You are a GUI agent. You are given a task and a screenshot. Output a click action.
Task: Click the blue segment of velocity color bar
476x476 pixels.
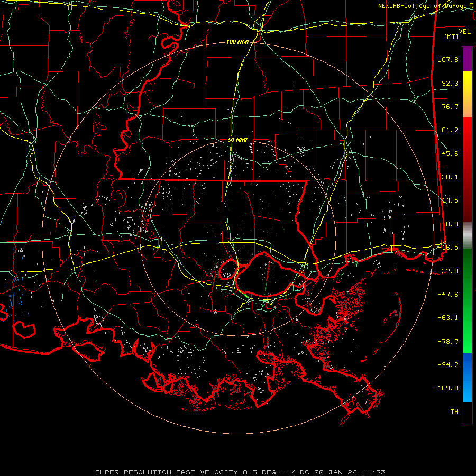pyautogui.click(x=467, y=377)
